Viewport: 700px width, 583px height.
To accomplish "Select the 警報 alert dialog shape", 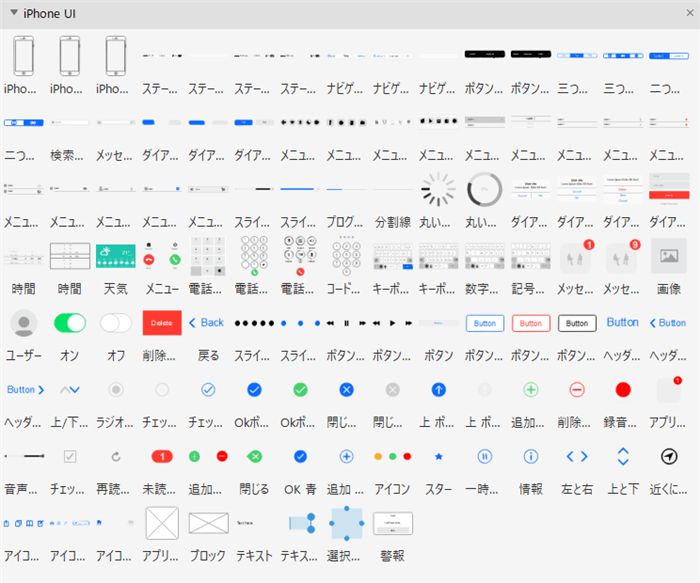I will coord(392,523).
